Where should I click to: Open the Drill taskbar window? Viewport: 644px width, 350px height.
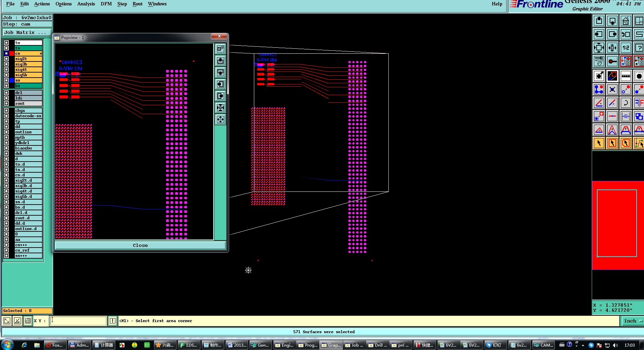coord(378,345)
